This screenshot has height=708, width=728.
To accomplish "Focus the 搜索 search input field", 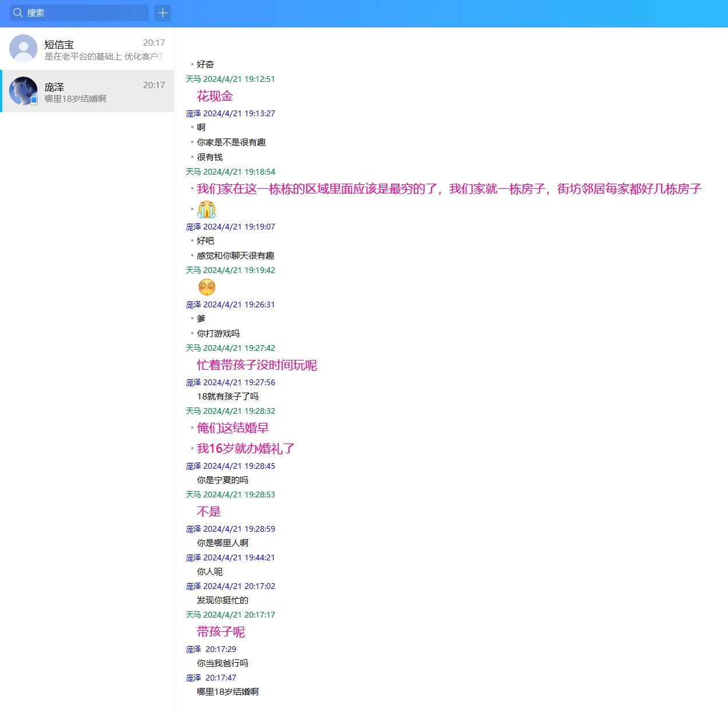I will (86, 13).
